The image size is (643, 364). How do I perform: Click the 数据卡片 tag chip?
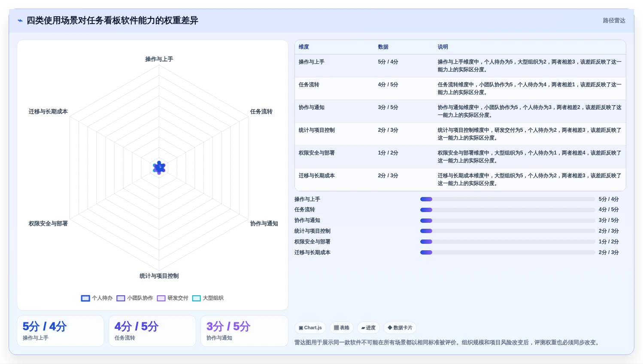400,328
